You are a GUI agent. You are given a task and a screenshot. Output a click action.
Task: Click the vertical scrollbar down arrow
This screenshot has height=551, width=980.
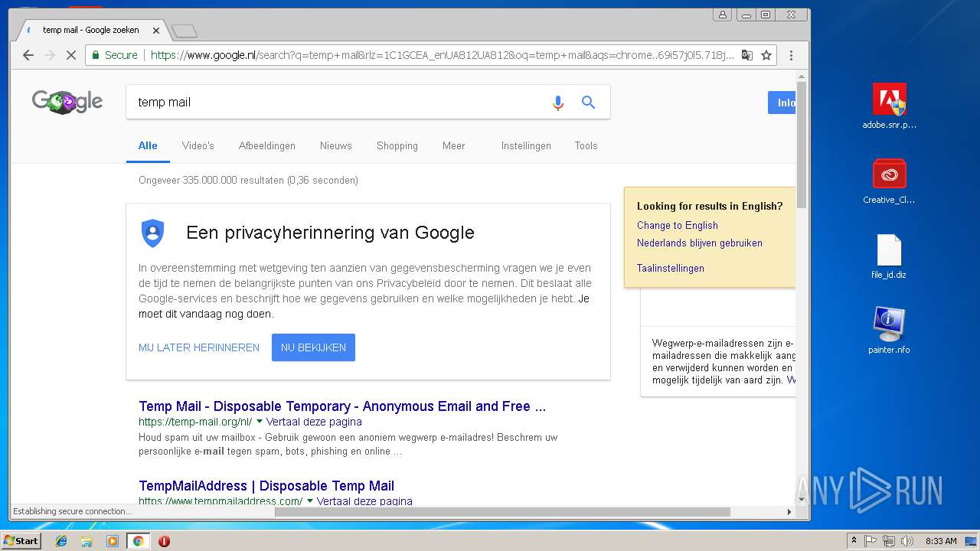tap(802, 499)
